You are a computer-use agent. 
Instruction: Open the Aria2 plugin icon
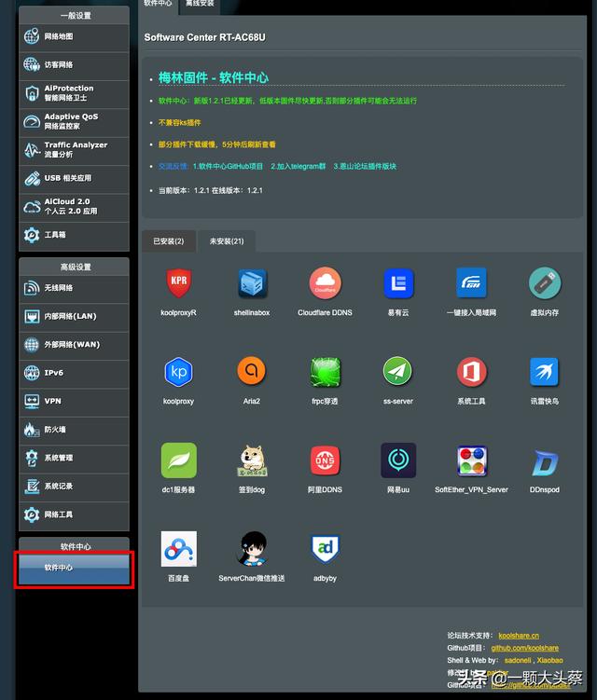click(x=252, y=371)
